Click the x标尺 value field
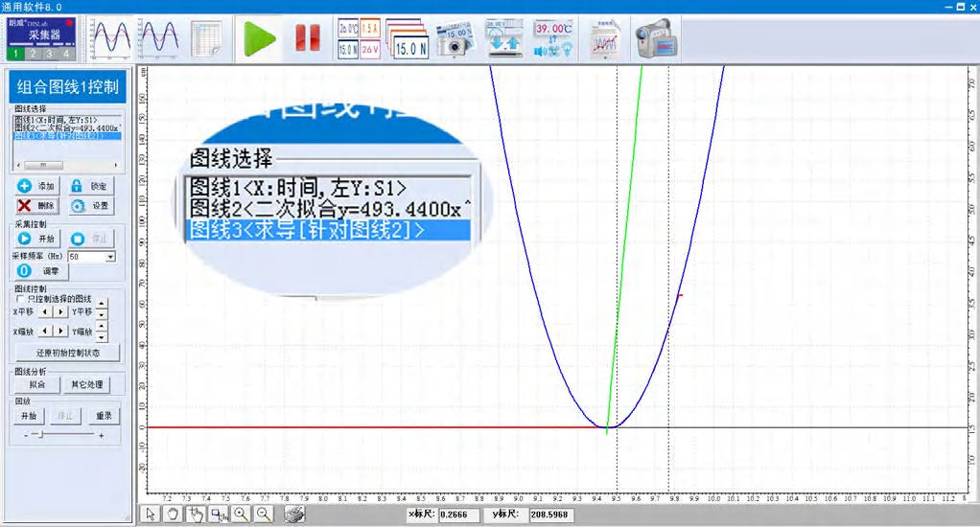Viewport: 980px width, 527px height. 459,516
